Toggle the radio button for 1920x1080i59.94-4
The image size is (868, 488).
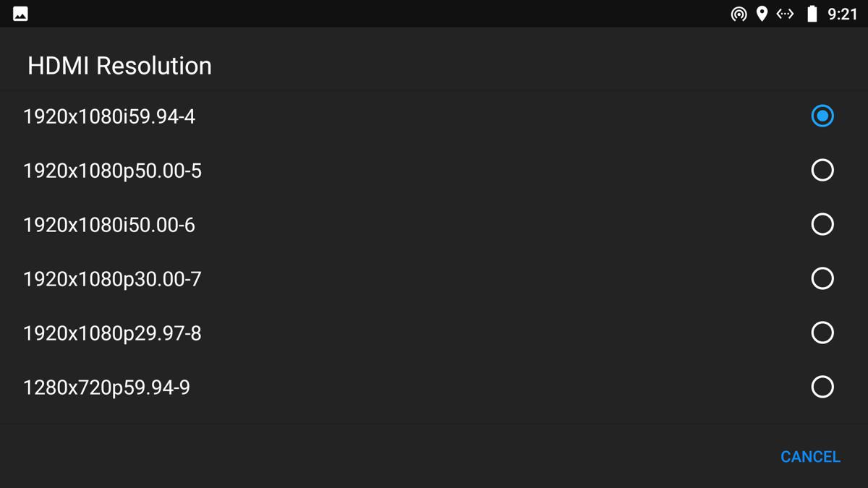coord(822,116)
